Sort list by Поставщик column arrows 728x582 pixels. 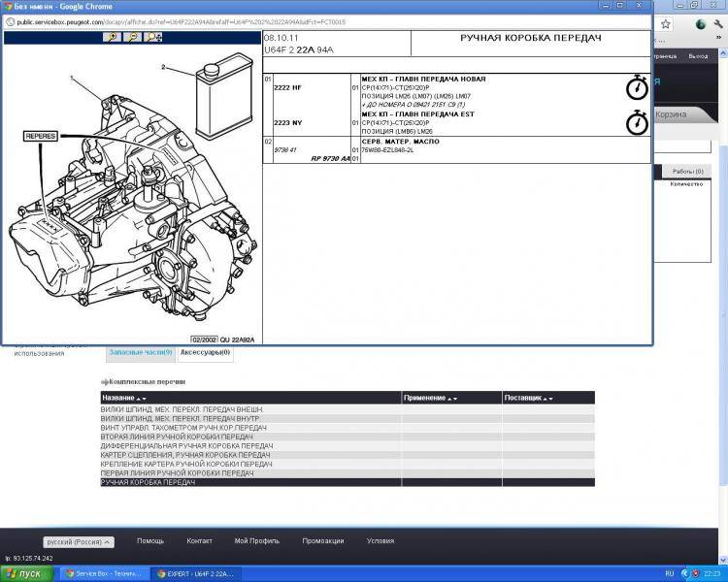(549, 399)
